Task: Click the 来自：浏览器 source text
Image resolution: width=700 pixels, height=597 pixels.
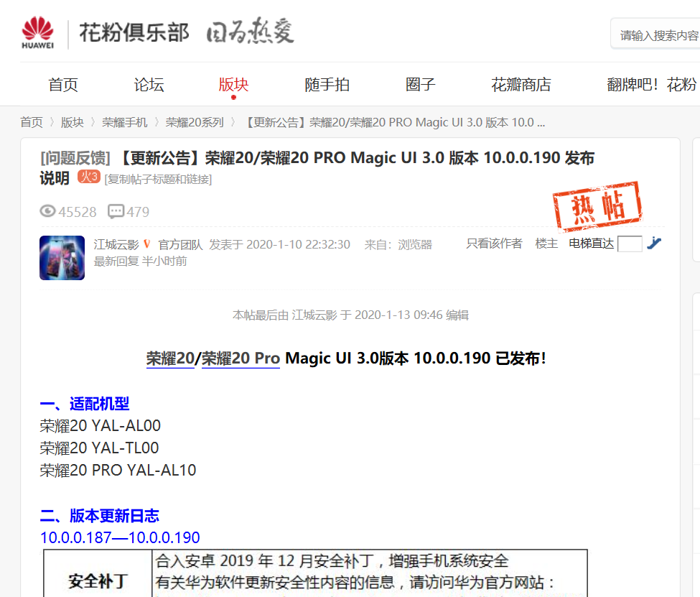Action: click(x=398, y=244)
